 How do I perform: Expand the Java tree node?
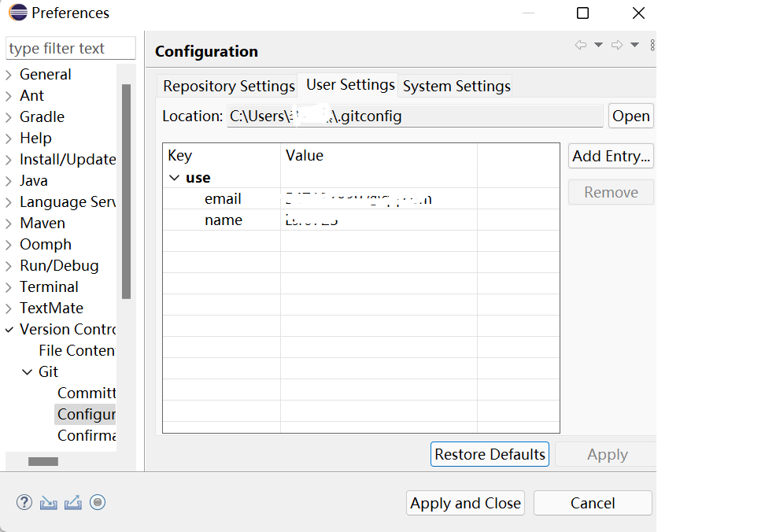[9, 181]
